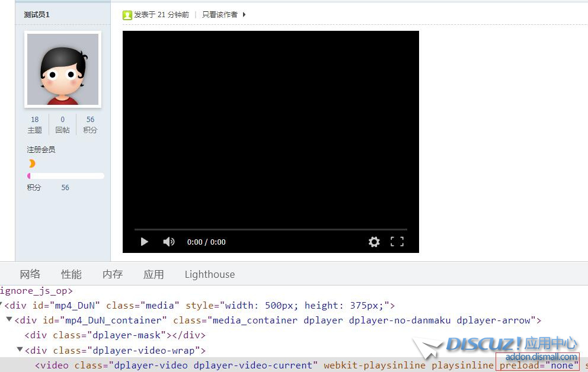Click the cartoon avatar of 测试员1
Screen dimensions: 588x372
62,69
